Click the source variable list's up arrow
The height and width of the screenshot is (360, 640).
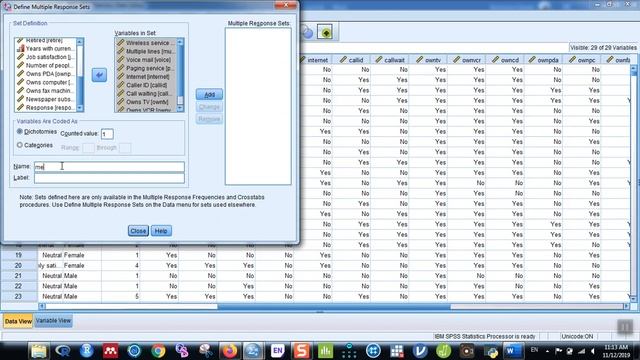tap(80, 42)
